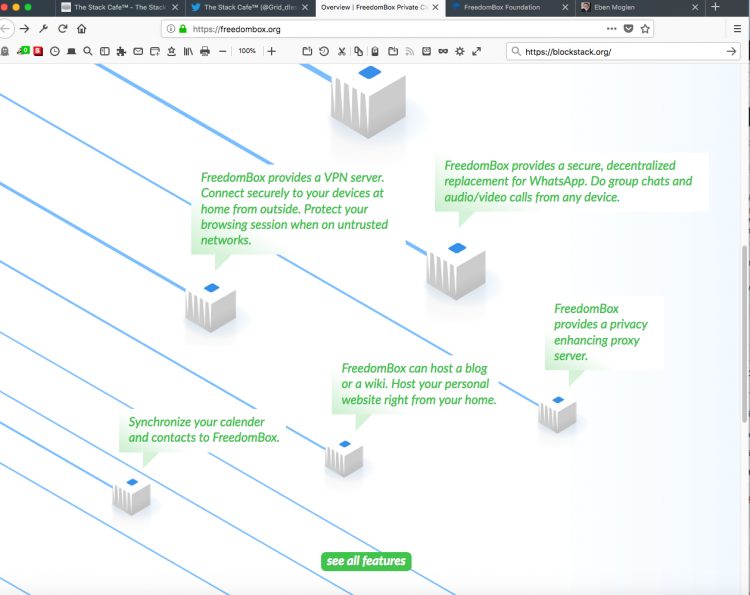Open the Firefox hamburger menu
The image size is (750, 595).
click(x=737, y=29)
